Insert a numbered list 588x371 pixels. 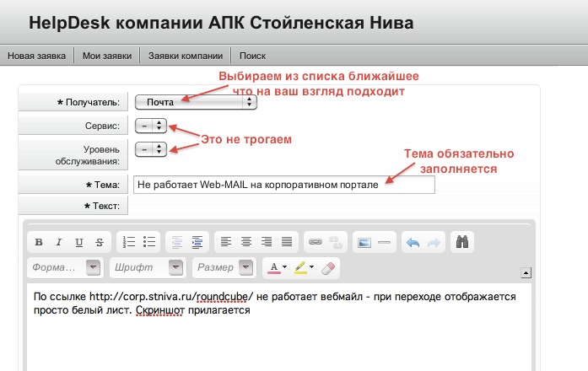[x=129, y=242]
